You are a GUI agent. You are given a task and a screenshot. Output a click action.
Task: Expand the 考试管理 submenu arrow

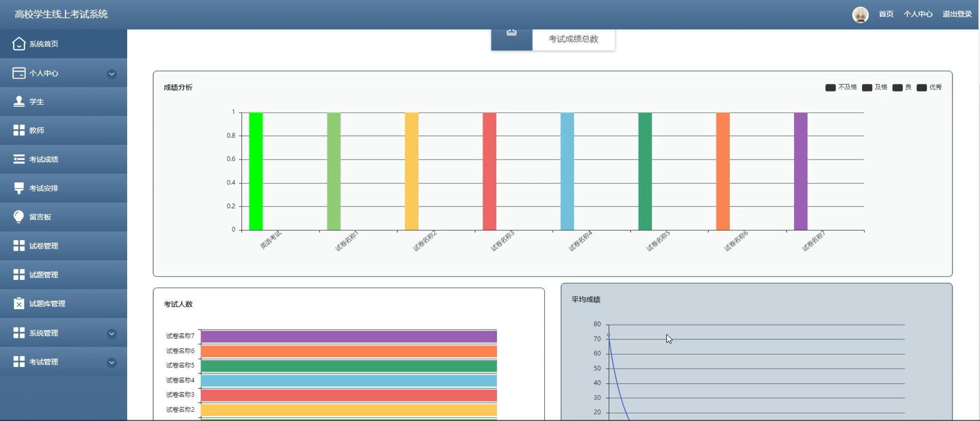(111, 363)
